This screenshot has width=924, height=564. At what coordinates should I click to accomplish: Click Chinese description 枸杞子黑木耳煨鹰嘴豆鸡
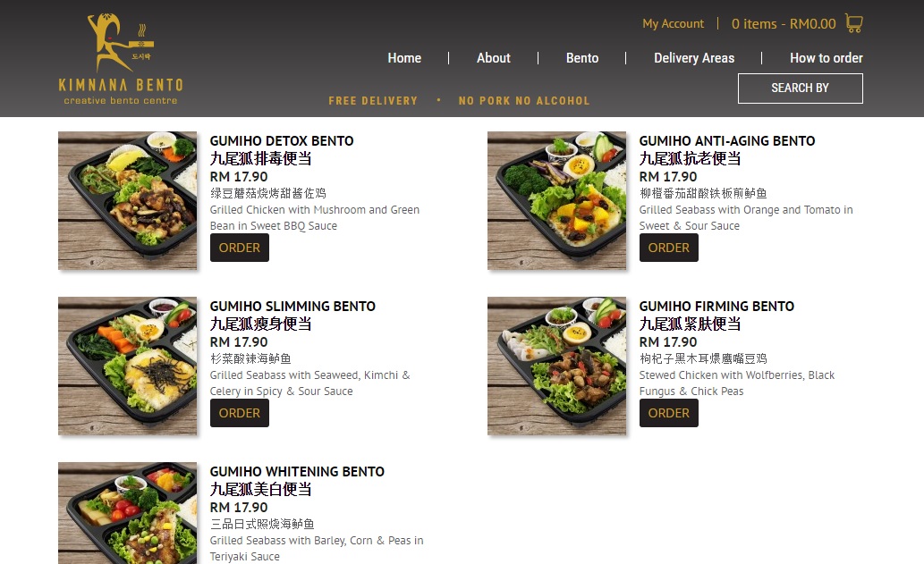[703, 358]
